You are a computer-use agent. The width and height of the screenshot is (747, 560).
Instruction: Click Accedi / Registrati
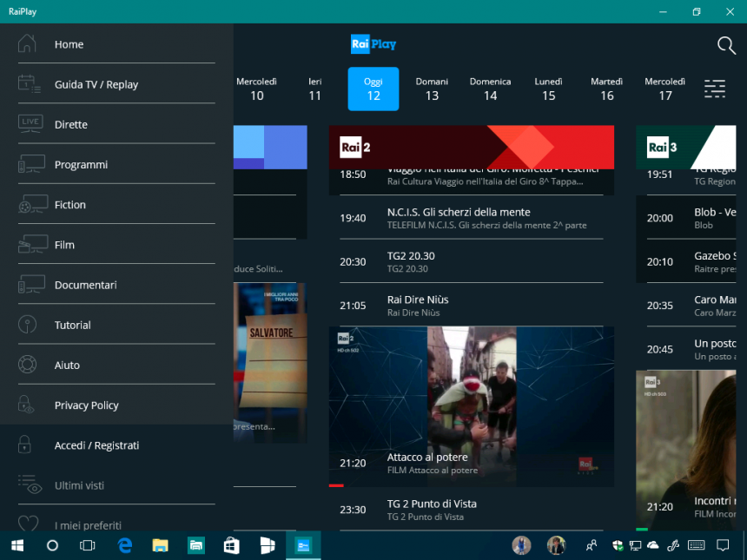tap(116, 445)
